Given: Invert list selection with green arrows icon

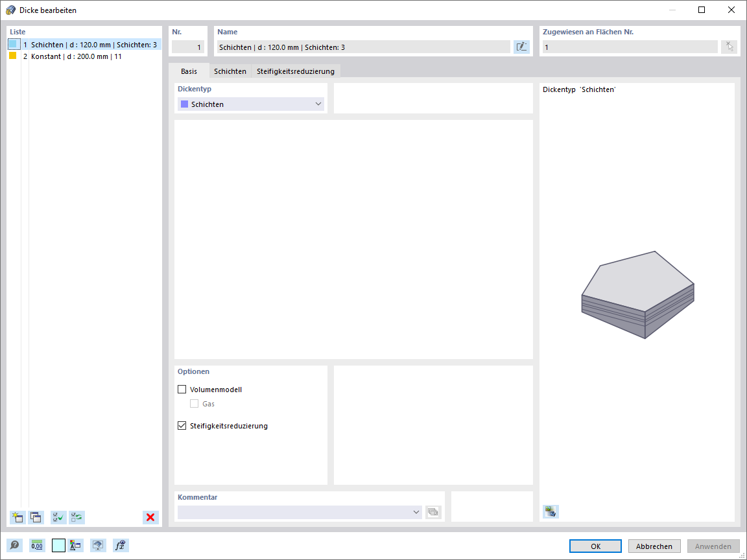Looking at the screenshot, I should pyautogui.click(x=77, y=517).
